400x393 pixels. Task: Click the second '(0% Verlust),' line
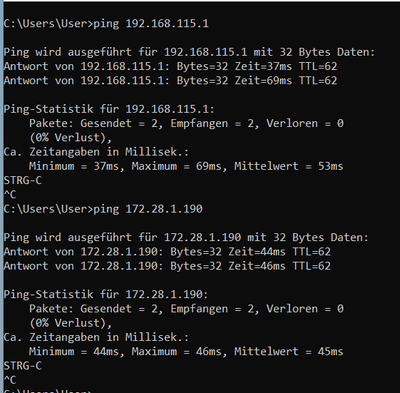pyautogui.click(x=71, y=323)
